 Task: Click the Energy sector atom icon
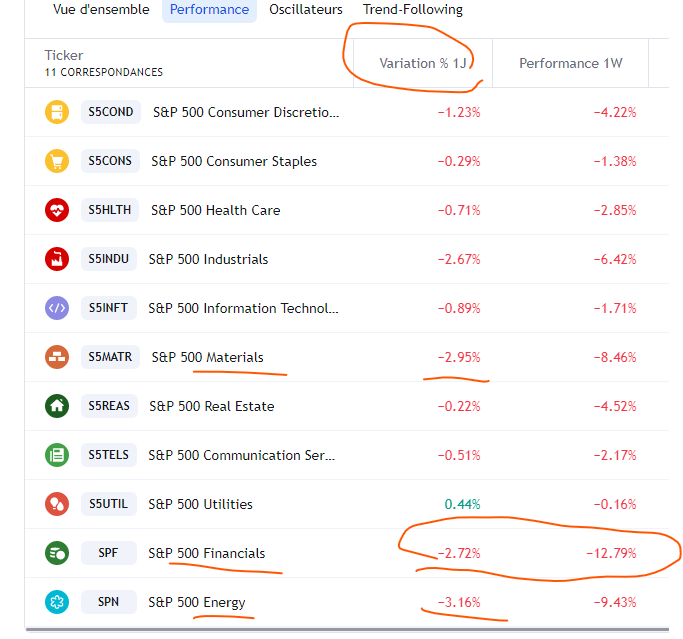point(57,602)
